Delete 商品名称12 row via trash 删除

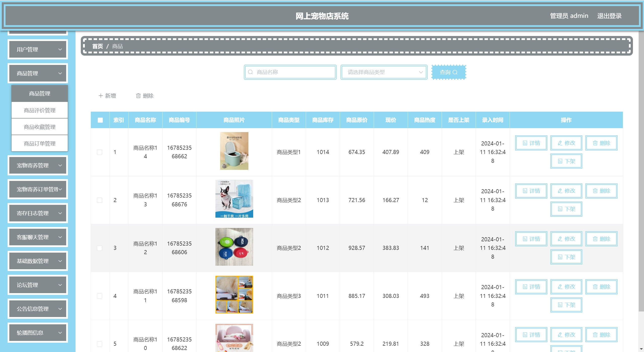pyautogui.click(x=601, y=239)
